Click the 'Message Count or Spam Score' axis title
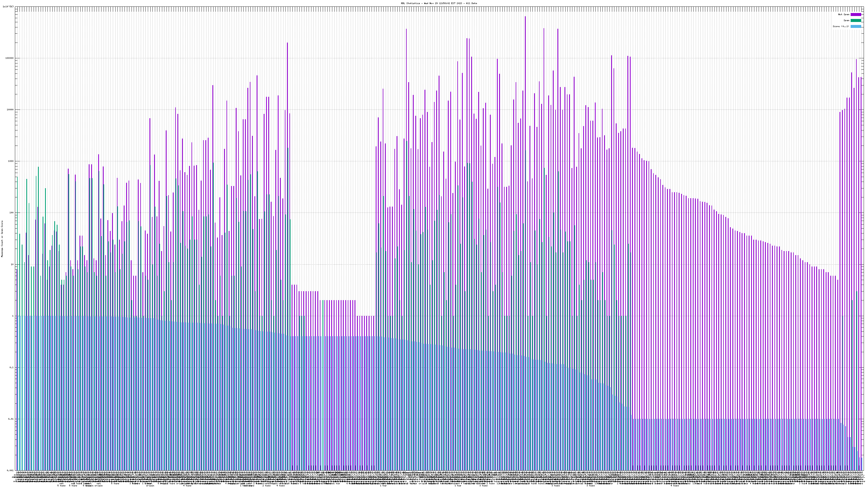 click(x=2, y=239)
